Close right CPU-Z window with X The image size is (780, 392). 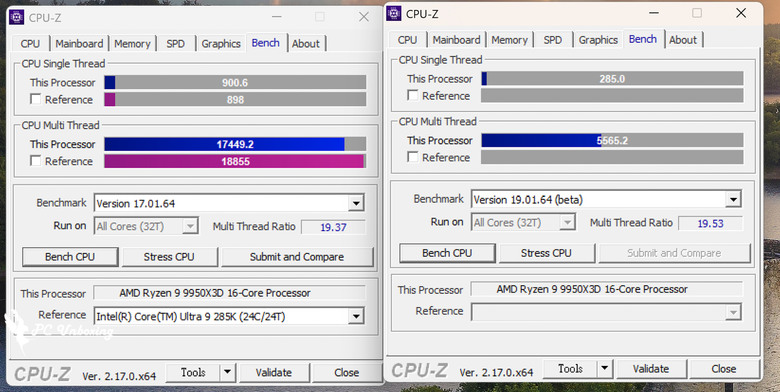(741, 13)
